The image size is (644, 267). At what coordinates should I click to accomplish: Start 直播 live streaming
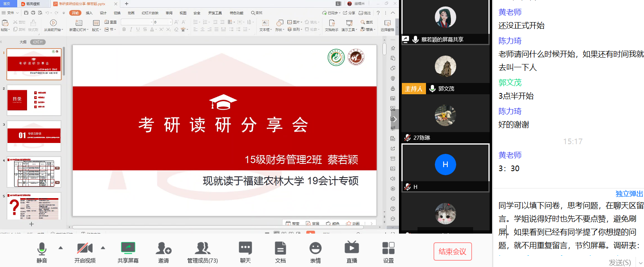point(351,248)
